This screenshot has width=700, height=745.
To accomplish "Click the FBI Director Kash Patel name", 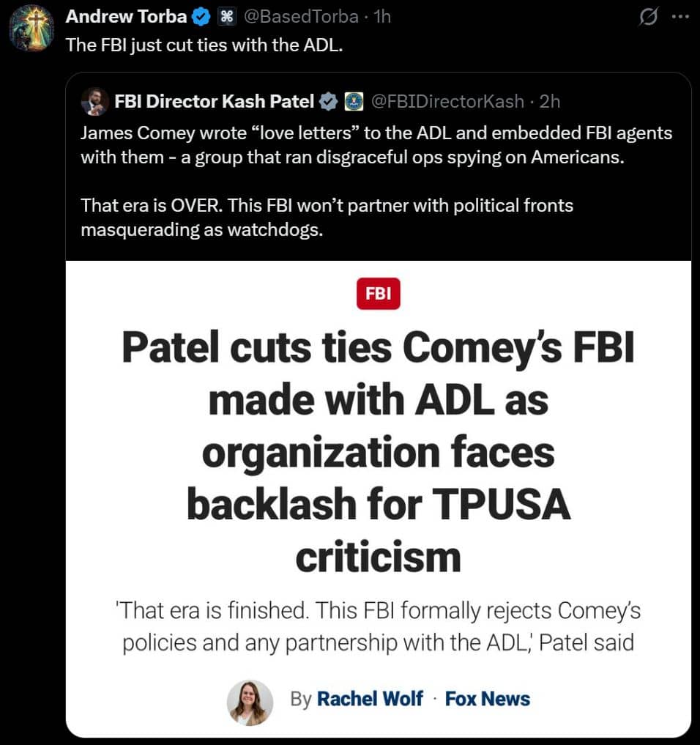I will [x=214, y=102].
